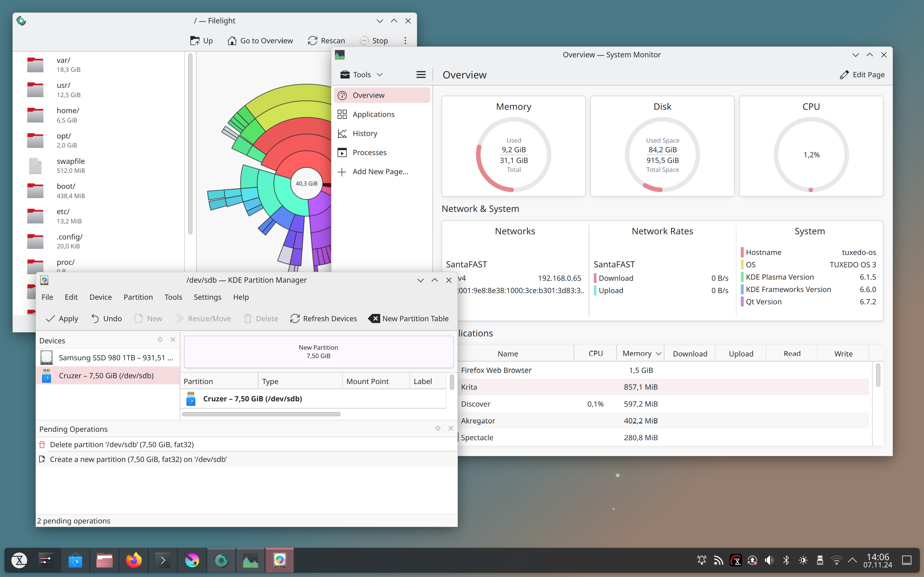924x577 pixels.
Task: Expand the Device menu in Partition Manager
Action: [100, 297]
